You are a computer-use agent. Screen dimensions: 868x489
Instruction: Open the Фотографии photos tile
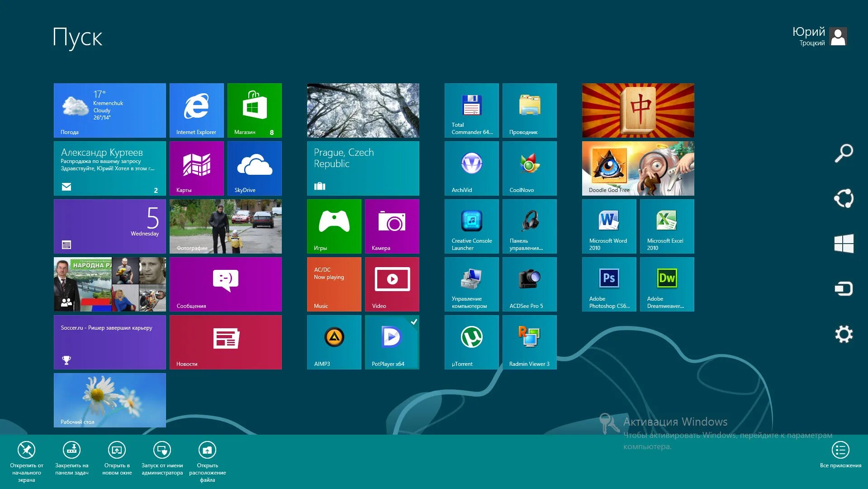(226, 226)
